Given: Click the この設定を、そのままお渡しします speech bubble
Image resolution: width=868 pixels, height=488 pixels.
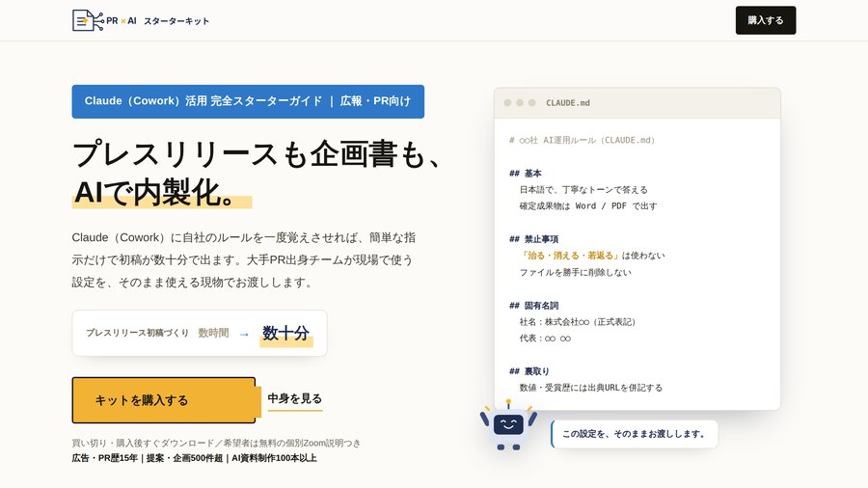Looking at the screenshot, I should click(x=635, y=434).
